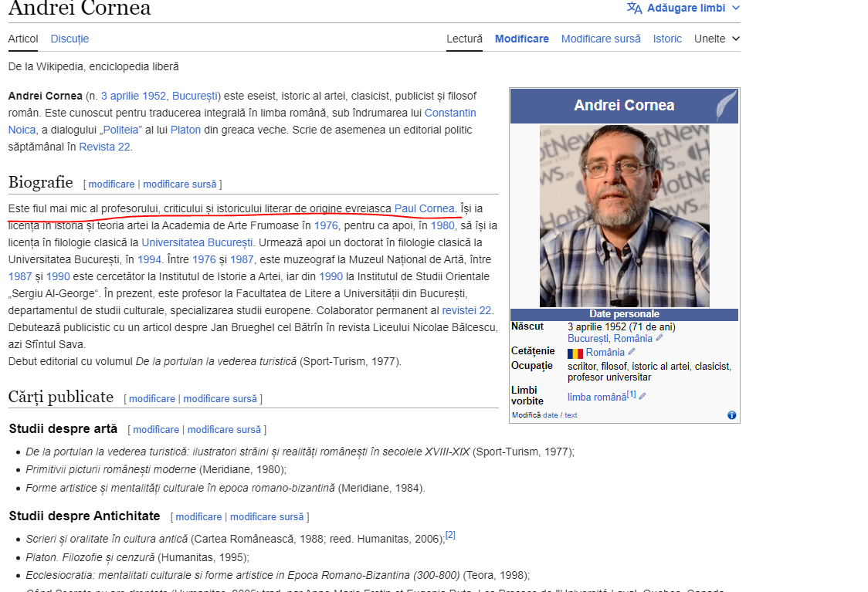Click the Andrei Cornea portrait photo
This screenshot has height=592, width=868.
(x=624, y=216)
